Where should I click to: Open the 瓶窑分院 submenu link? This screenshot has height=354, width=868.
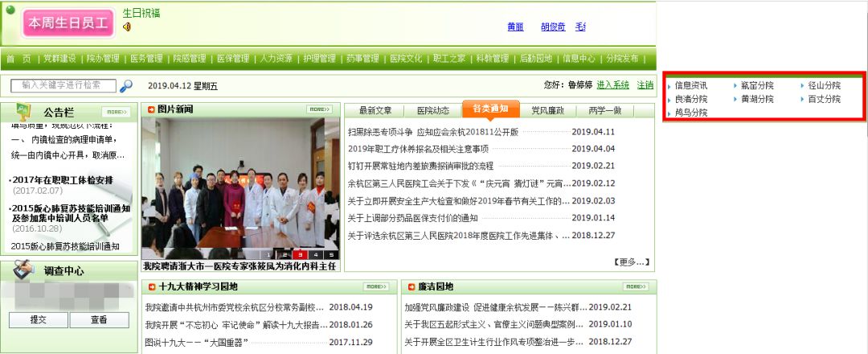pyautogui.click(x=757, y=85)
